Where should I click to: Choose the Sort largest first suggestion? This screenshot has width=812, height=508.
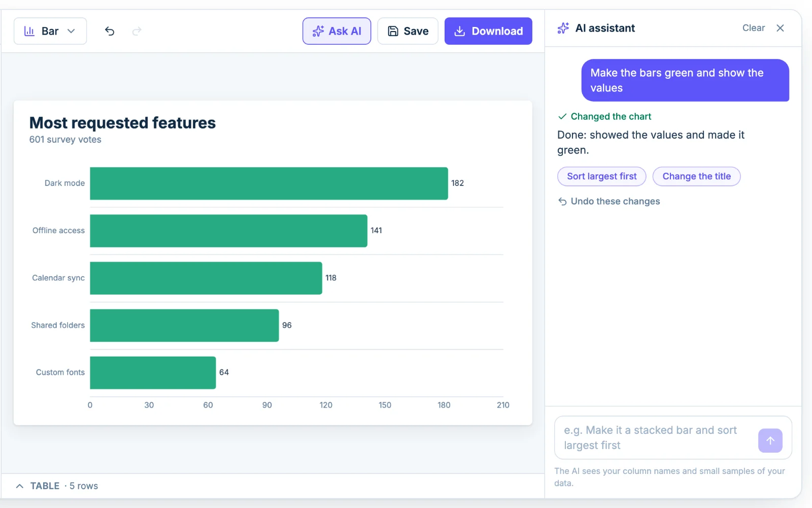click(x=602, y=176)
